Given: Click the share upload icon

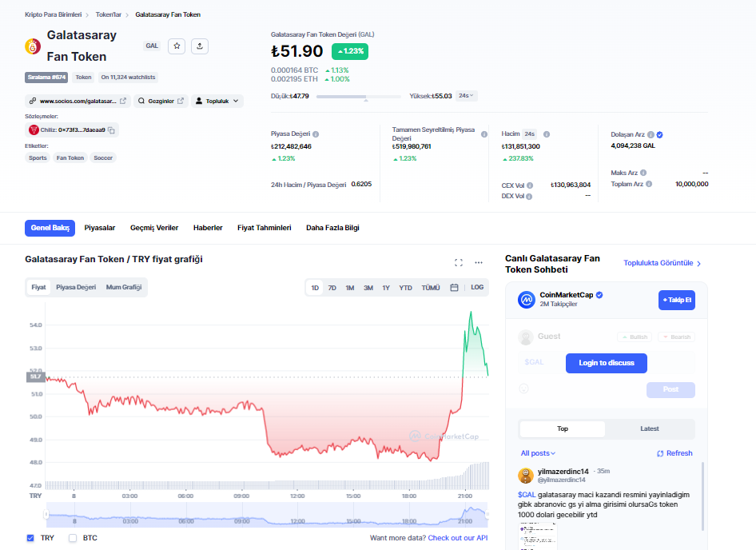Looking at the screenshot, I should pyautogui.click(x=200, y=46).
